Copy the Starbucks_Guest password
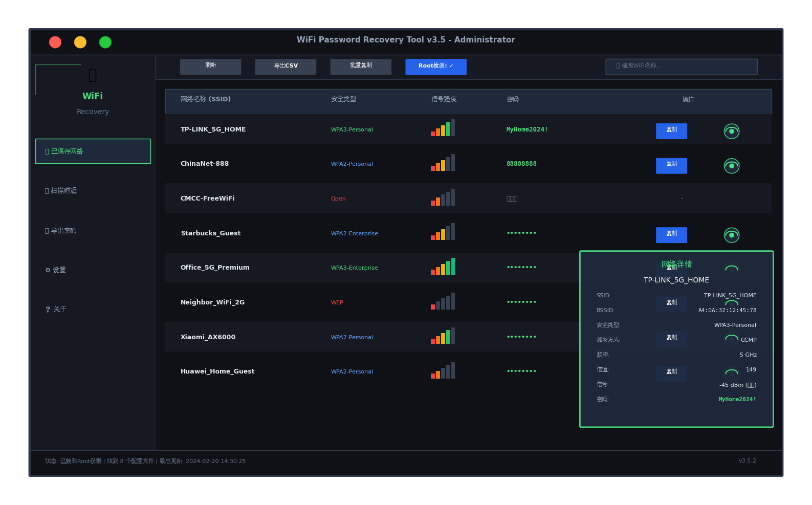812x505 pixels. 671,235
